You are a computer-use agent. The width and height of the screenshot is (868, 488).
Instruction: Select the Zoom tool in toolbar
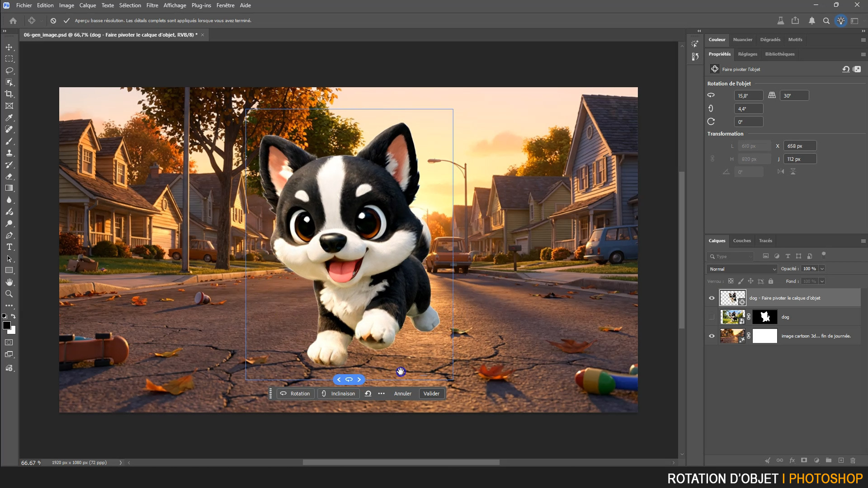[9, 294]
